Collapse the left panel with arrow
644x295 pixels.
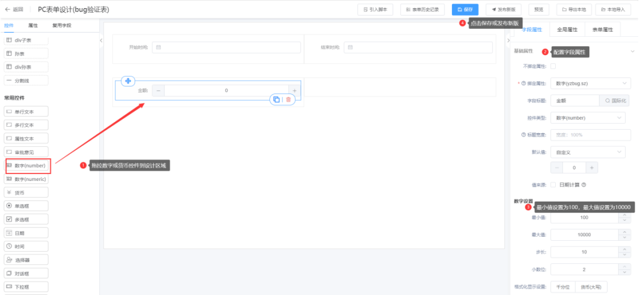coord(101,40)
